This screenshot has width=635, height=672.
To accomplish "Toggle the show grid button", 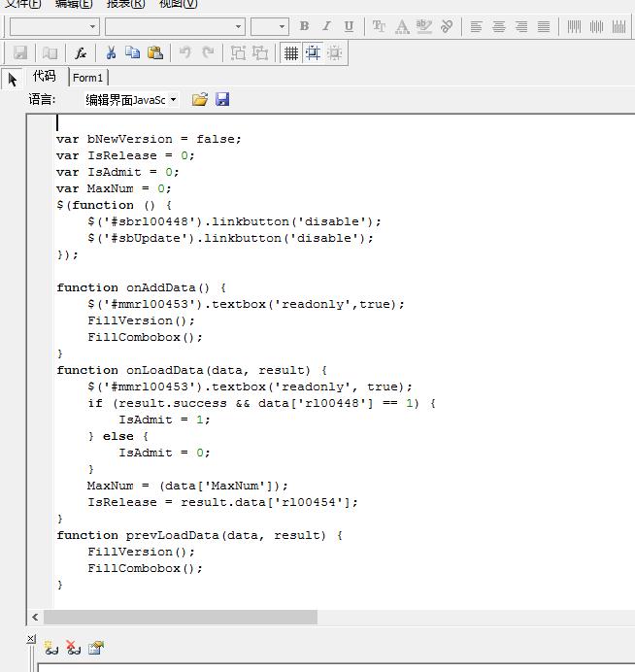I will (290, 53).
